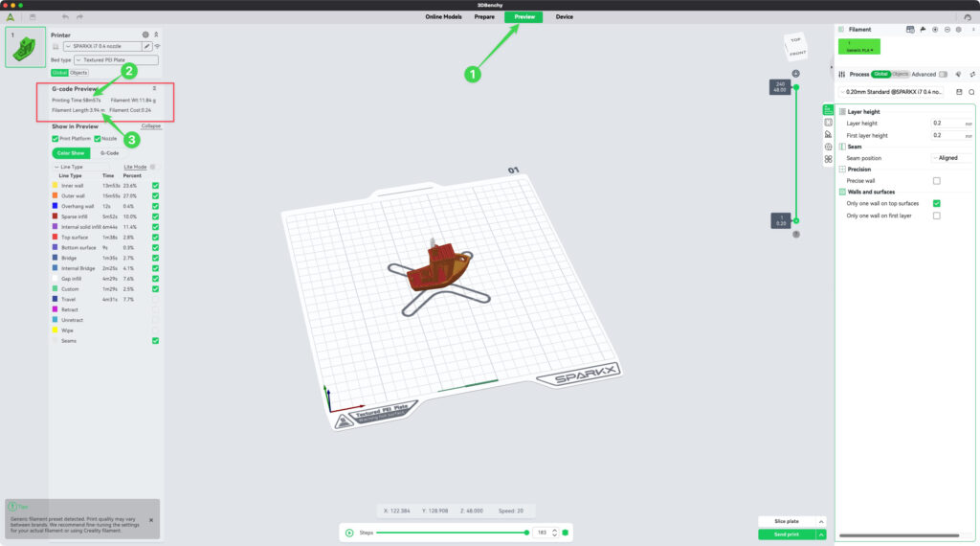Expand the Line Type dropdown

pyautogui.click(x=84, y=167)
